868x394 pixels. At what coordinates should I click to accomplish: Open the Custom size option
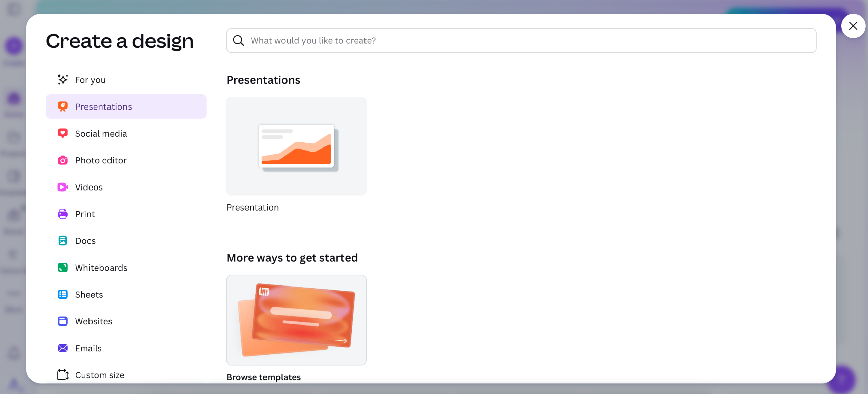tap(100, 375)
